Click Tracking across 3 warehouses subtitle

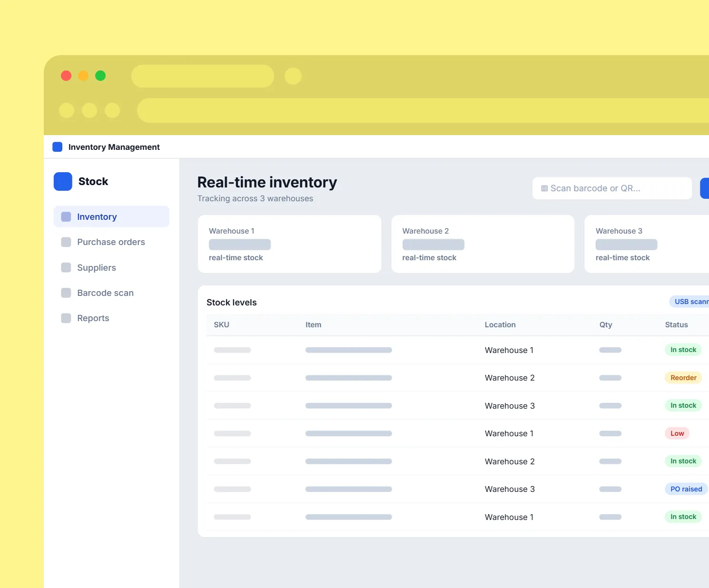[x=256, y=198]
